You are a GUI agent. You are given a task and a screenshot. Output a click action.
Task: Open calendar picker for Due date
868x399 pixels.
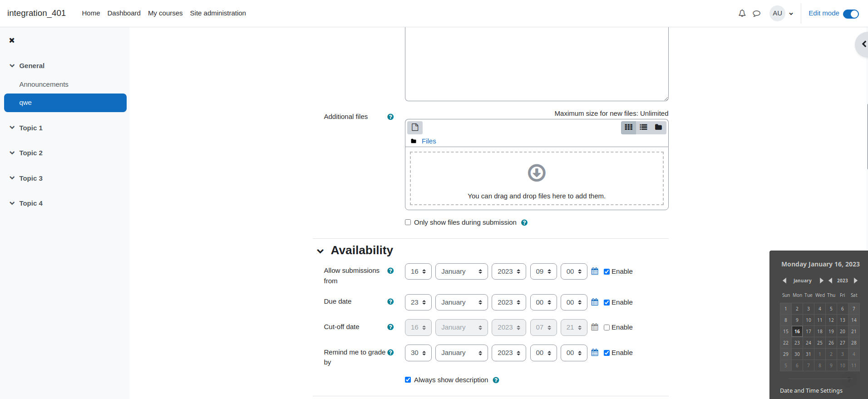coord(595,302)
